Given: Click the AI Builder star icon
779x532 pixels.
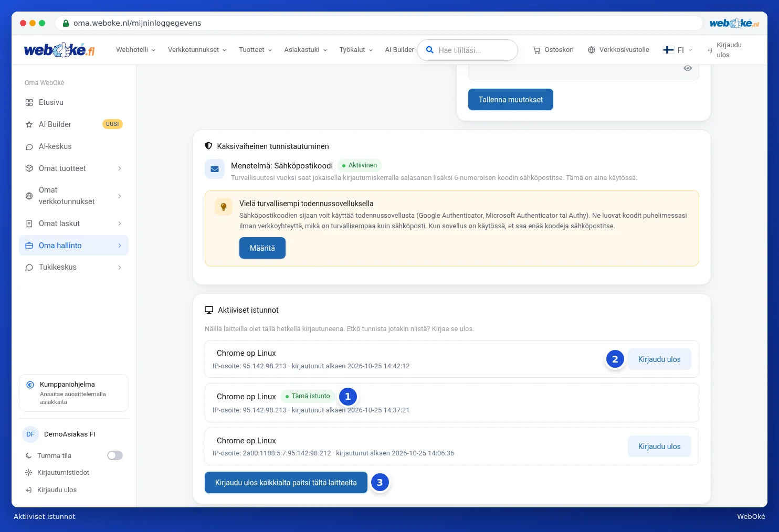Looking at the screenshot, I should 29,124.
